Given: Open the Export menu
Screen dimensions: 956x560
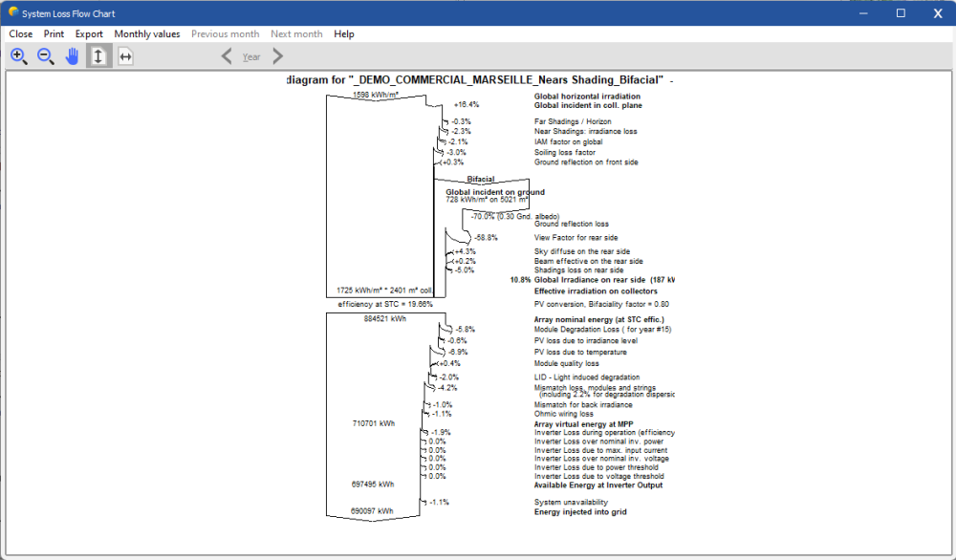Looking at the screenshot, I should point(89,33).
